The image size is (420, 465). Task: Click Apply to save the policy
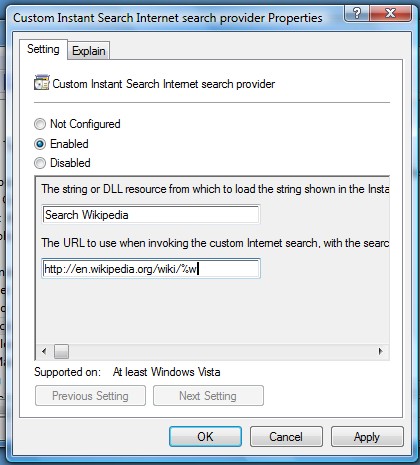pyautogui.click(x=367, y=437)
